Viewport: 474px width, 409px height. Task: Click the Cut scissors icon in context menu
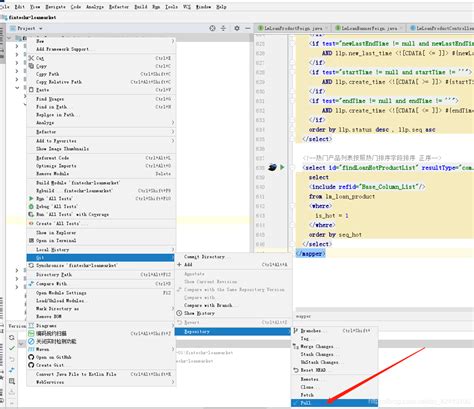(31, 58)
